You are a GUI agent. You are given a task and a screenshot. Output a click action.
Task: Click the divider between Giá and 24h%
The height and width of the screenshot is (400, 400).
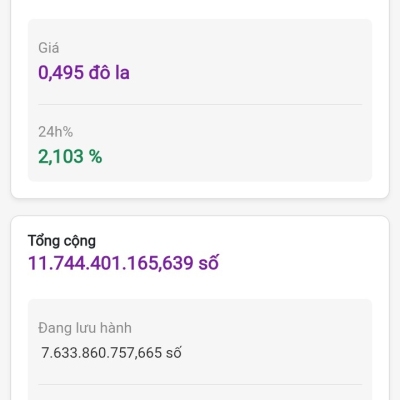pos(200,104)
